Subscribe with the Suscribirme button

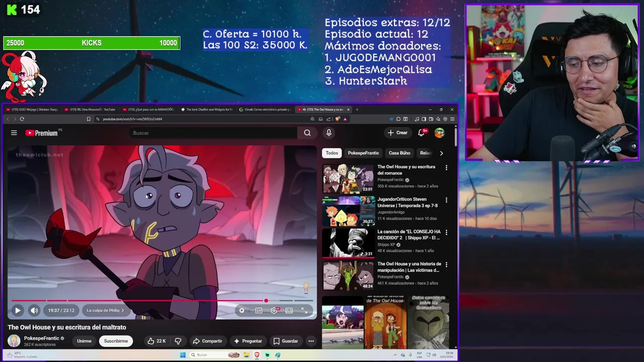point(116,341)
